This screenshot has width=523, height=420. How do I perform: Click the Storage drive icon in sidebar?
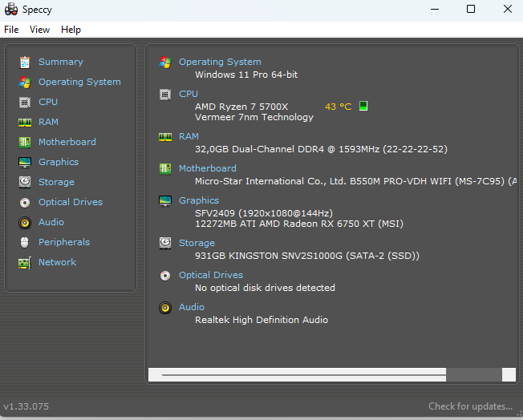tap(25, 182)
